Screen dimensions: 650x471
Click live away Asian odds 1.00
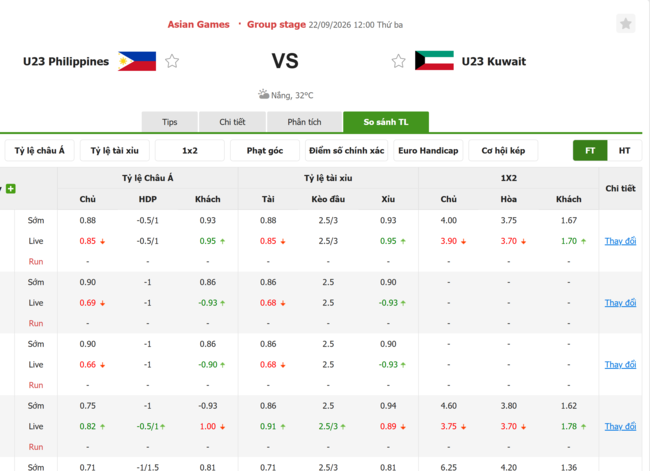[x=208, y=426]
